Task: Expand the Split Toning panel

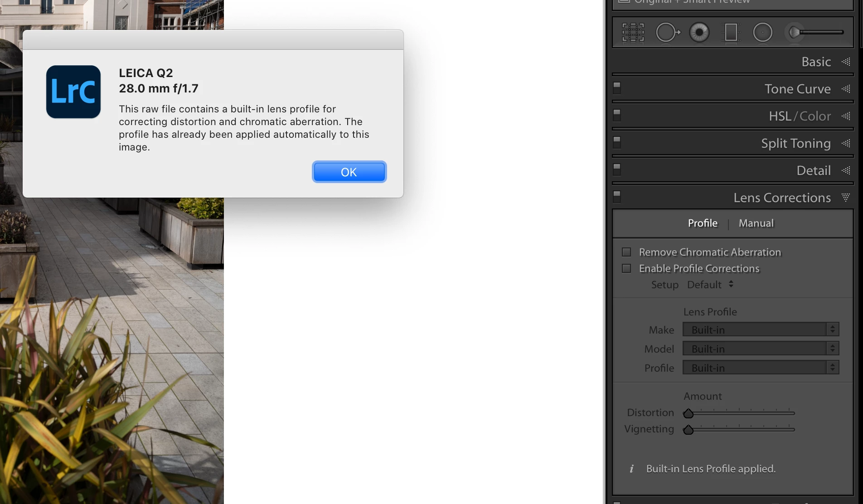Action: (846, 143)
